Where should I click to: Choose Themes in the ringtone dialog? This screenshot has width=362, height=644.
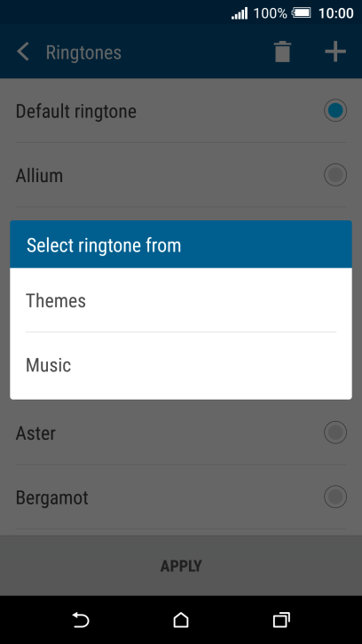pyautogui.click(x=181, y=300)
